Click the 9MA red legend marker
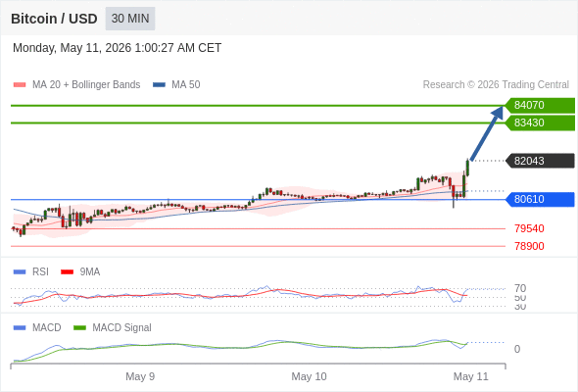The image size is (578, 392). pos(67,272)
